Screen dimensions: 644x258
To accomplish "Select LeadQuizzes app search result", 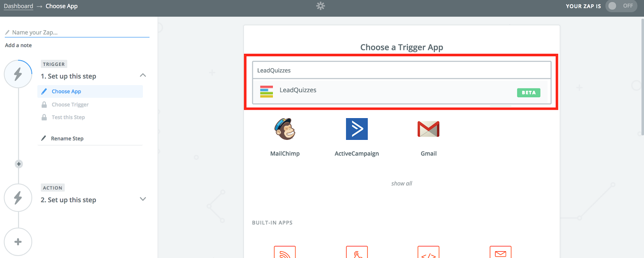I will (x=402, y=92).
